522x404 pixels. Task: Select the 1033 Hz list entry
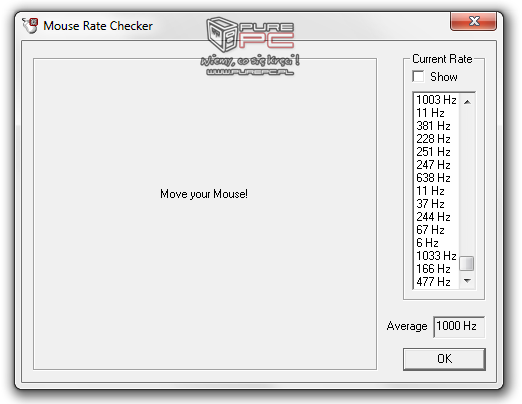coord(436,256)
